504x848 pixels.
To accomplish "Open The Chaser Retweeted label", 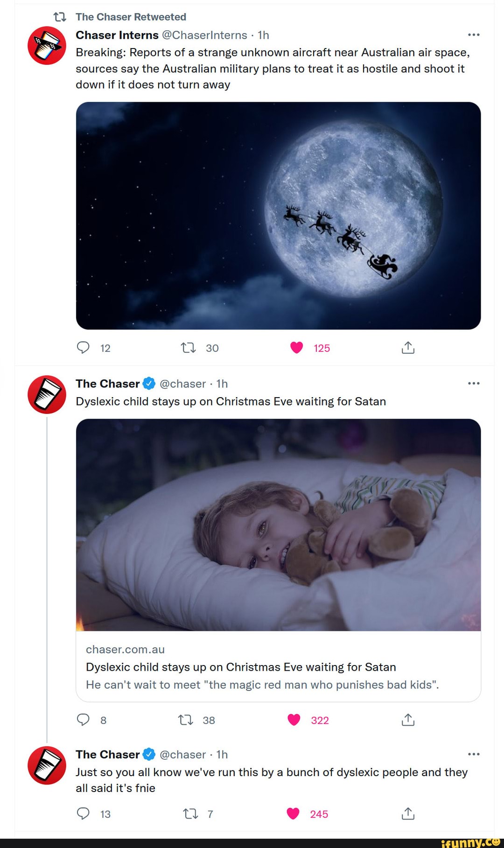I will pyautogui.click(x=131, y=17).
